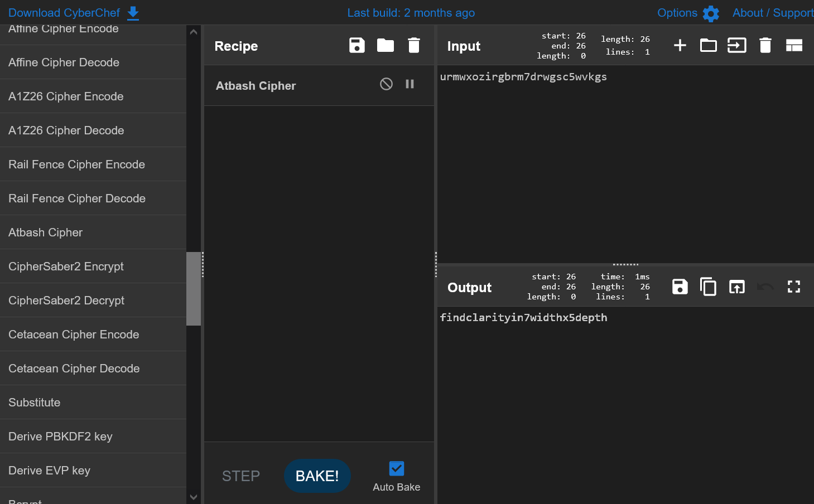Select Rail Fence Cipher Encode operation
This screenshot has height=504, width=814.
(93, 164)
